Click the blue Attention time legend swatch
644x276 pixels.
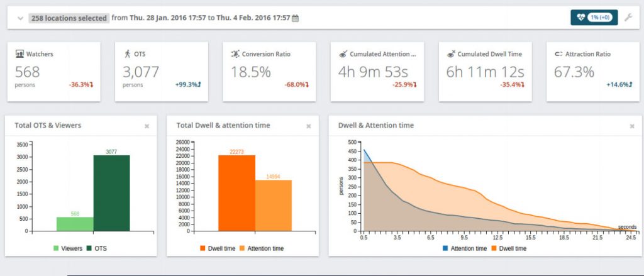pyautogui.click(x=446, y=248)
